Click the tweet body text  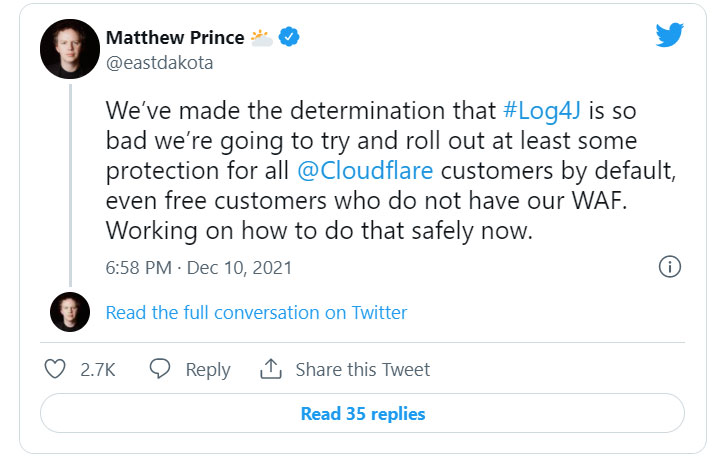point(370,170)
